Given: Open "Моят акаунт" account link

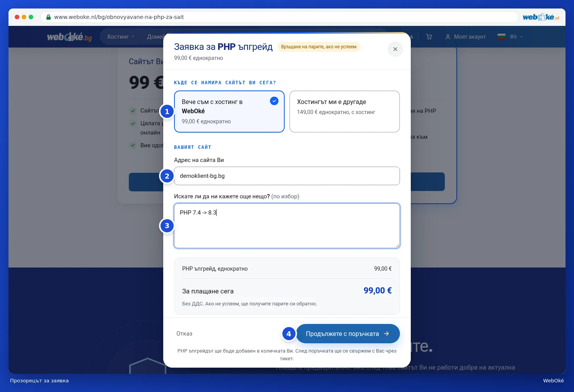Looking at the screenshot, I should pos(465,37).
